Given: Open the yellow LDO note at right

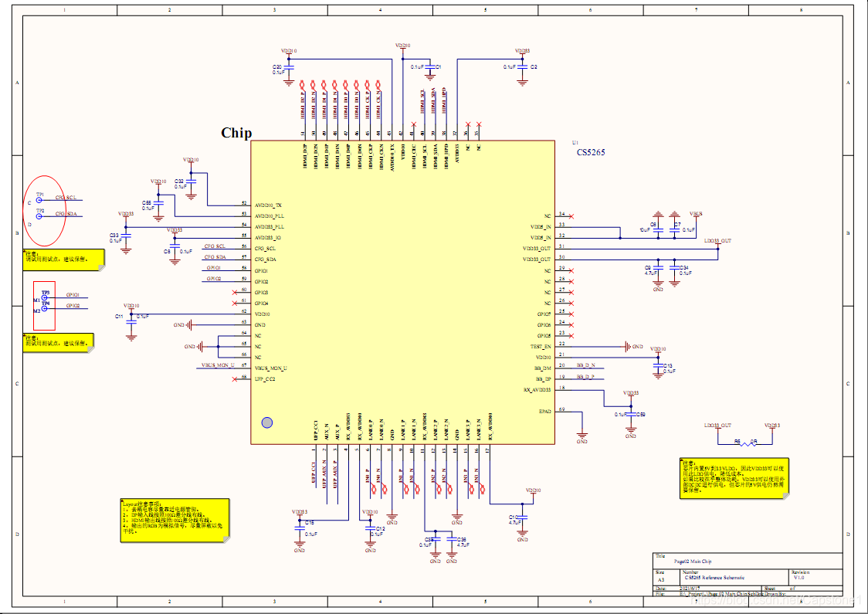Looking at the screenshot, I should click(x=734, y=478).
